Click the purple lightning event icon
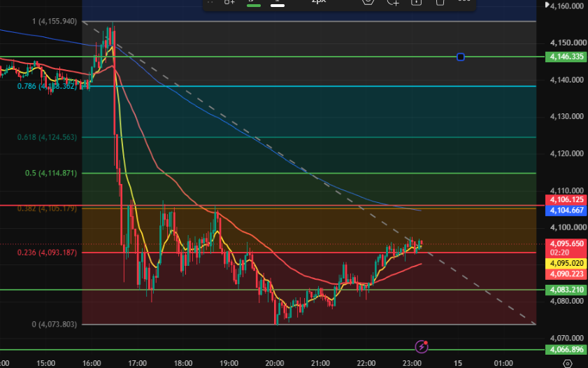 pos(422,346)
